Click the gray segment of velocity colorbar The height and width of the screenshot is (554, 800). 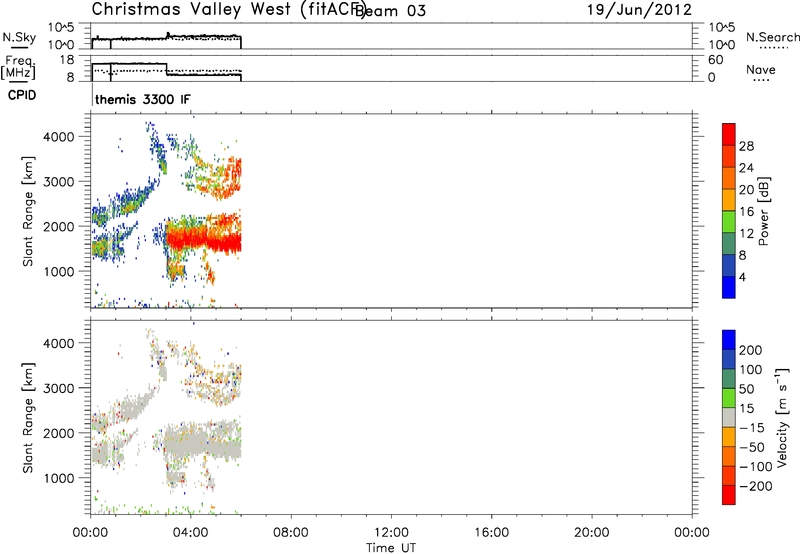[x=729, y=418]
